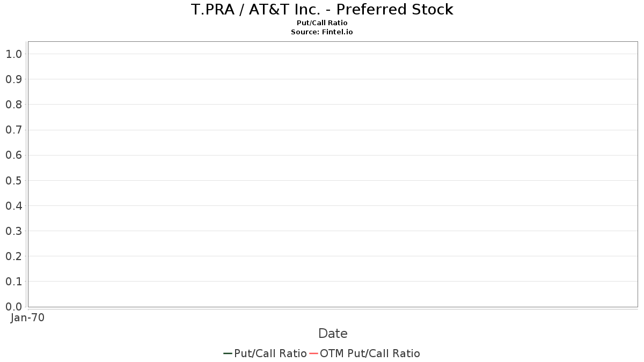Click the Date axis title
This screenshot has width=644, height=362.
pos(333,334)
